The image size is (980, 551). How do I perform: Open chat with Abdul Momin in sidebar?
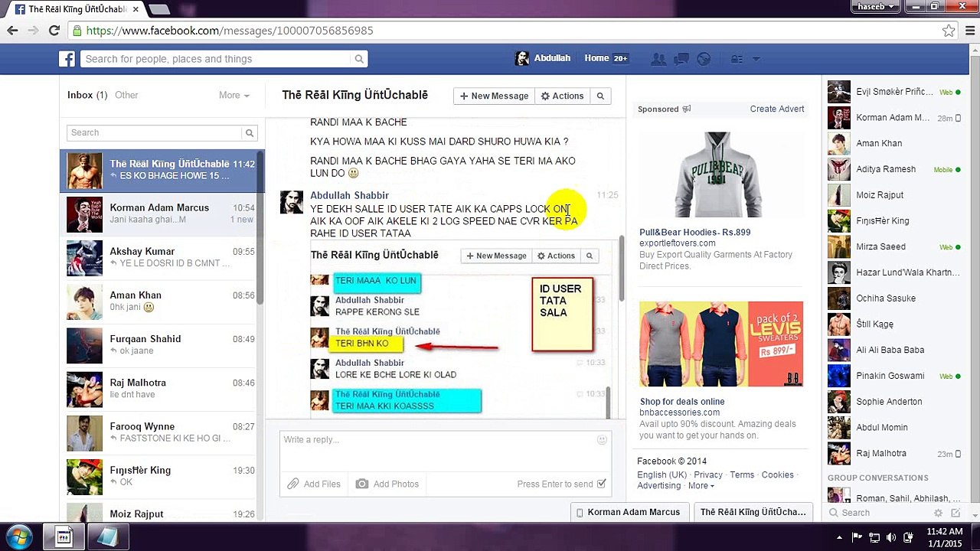pyautogui.click(x=894, y=428)
